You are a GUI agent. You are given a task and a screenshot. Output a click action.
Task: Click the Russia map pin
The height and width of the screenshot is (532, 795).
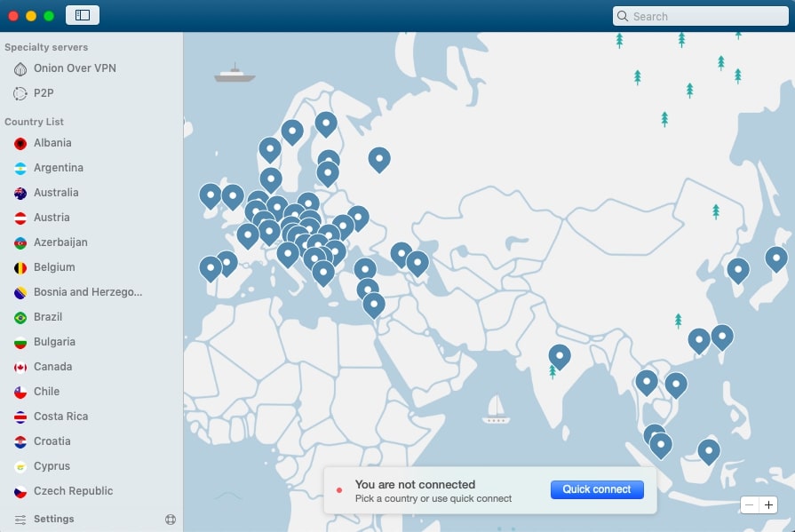(x=379, y=159)
